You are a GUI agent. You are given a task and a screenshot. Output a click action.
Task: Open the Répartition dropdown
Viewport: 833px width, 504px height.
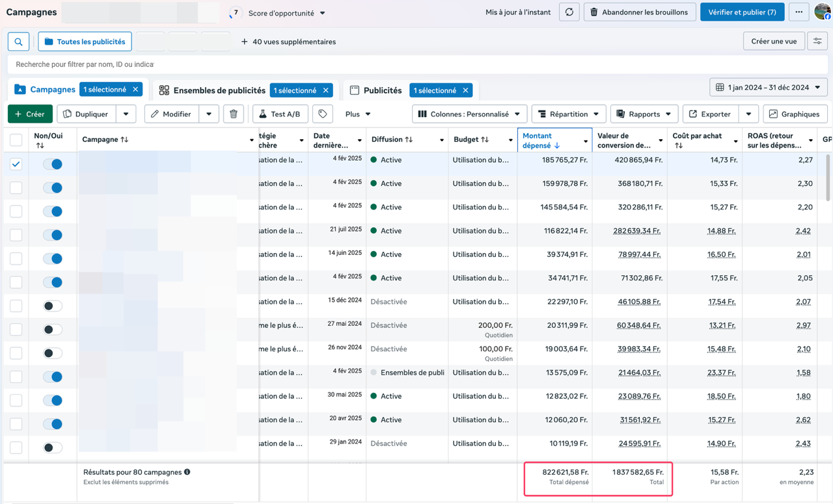pos(568,114)
